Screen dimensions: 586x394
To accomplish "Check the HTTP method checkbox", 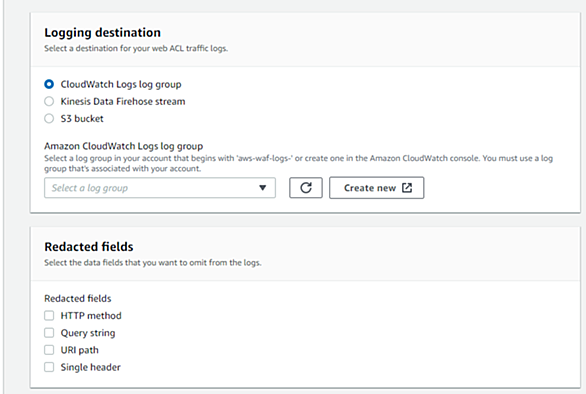I will [49, 315].
